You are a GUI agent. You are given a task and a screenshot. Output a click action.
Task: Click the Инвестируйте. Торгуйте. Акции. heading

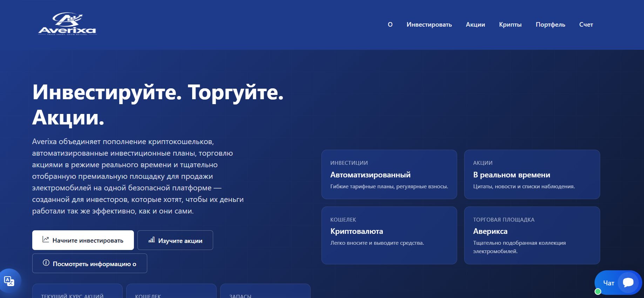(158, 104)
